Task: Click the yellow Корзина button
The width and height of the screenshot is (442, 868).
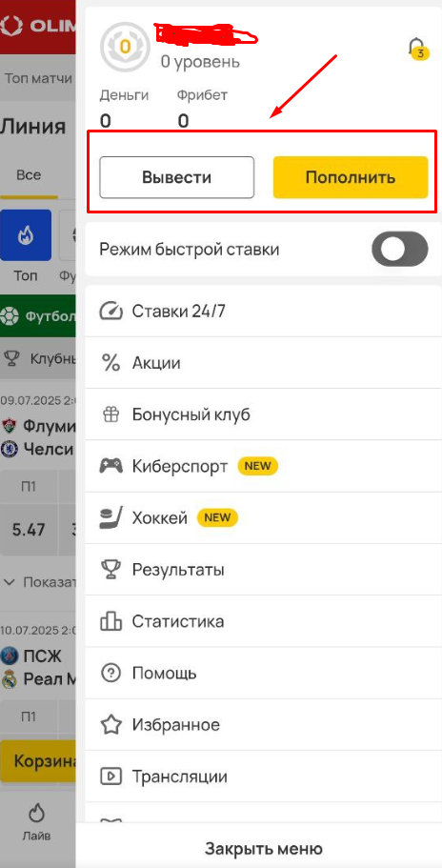Action: coord(37,761)
